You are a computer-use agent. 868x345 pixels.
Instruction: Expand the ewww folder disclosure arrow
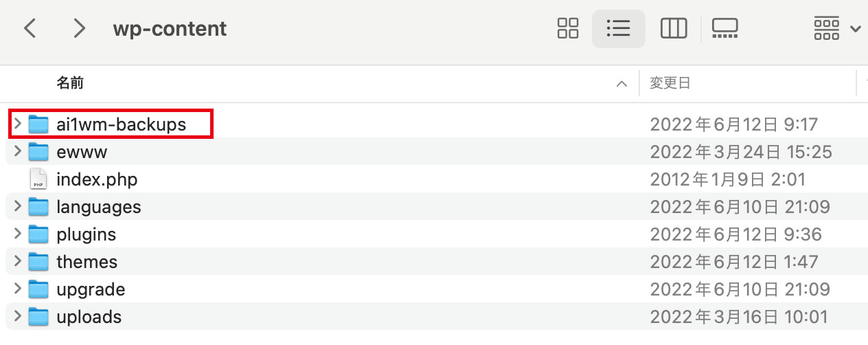point(18,151)
